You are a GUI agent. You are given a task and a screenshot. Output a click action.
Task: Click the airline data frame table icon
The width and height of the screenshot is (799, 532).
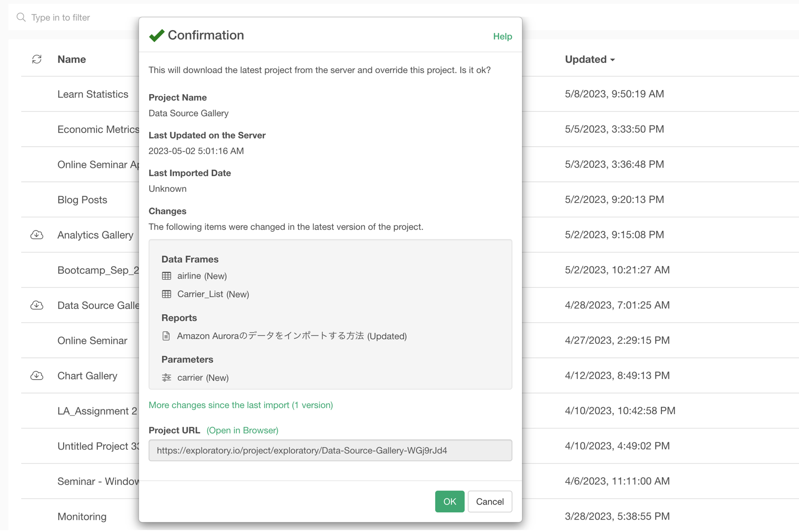point(167,276)
